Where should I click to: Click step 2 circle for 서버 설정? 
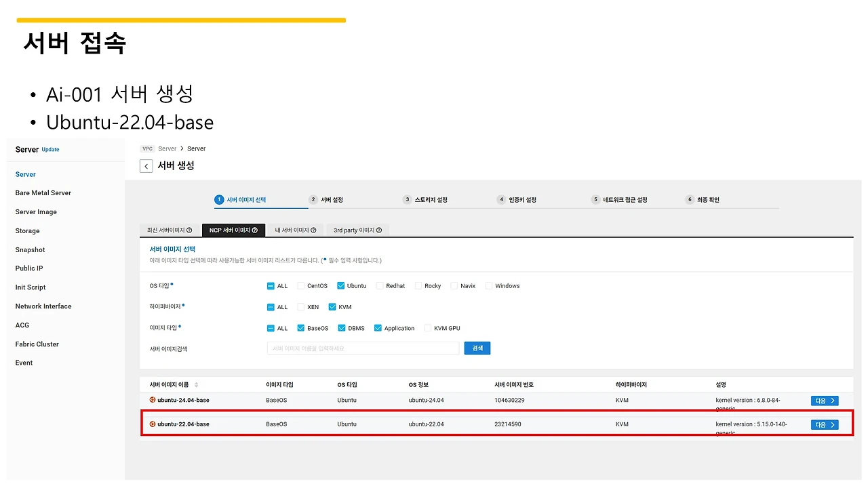(x=313, y=200)
